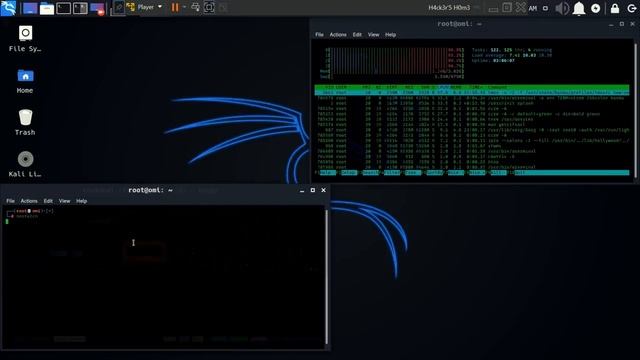Maximize the lower root@oml terminal window
Screen dimensions: 640x360
[313, 190]
